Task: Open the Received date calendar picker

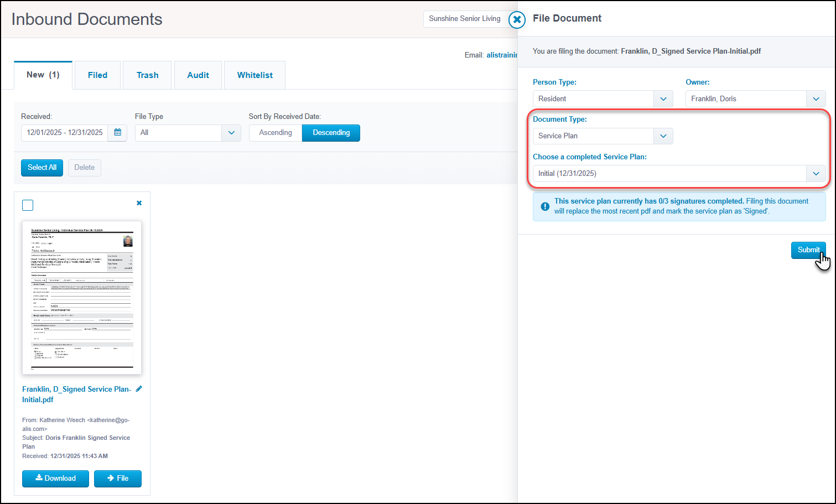Action: (117, 133)
